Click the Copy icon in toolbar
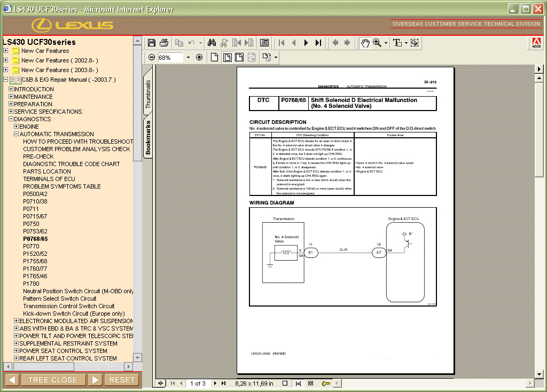Image resolution: width=547 pixels, height=392 pixels. point(179,43)
